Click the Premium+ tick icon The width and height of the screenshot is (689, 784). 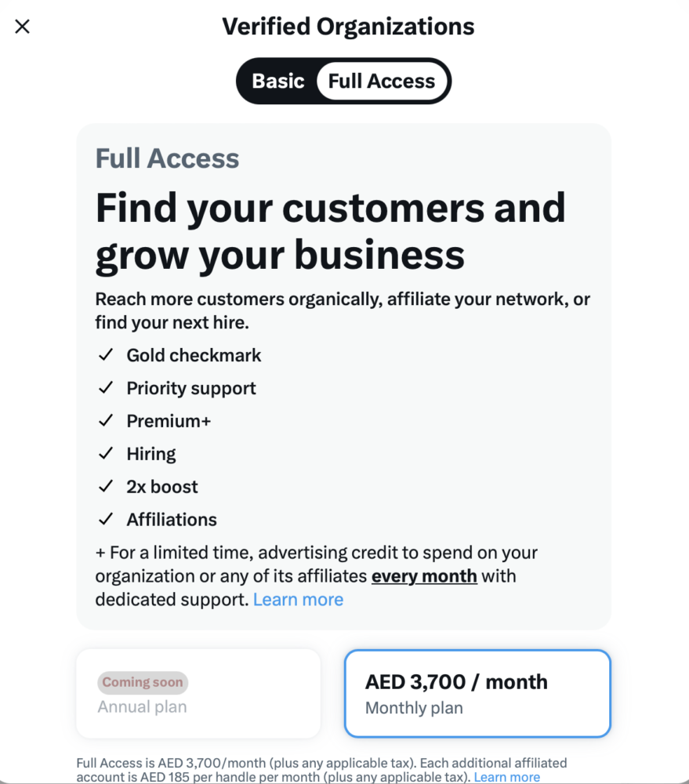tap(106, 421)
